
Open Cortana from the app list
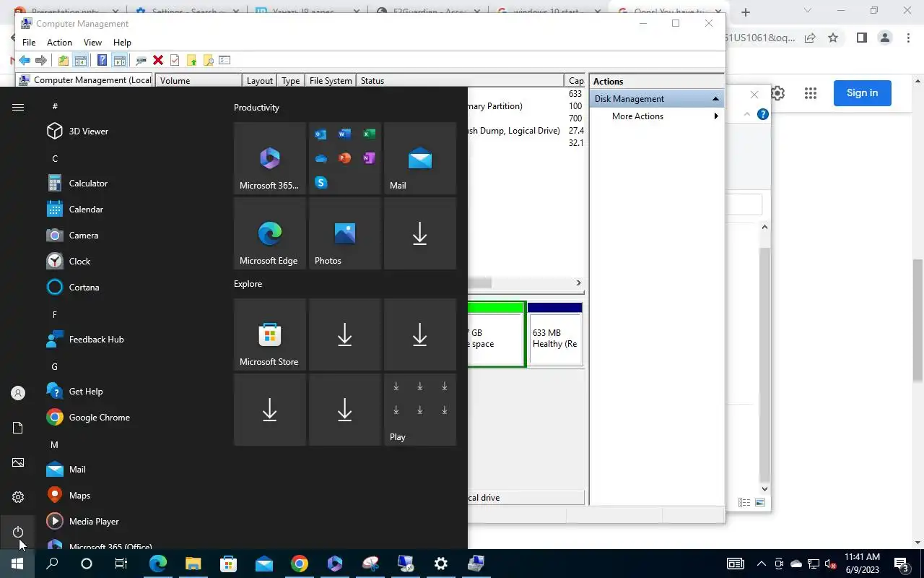pos(84,288)
